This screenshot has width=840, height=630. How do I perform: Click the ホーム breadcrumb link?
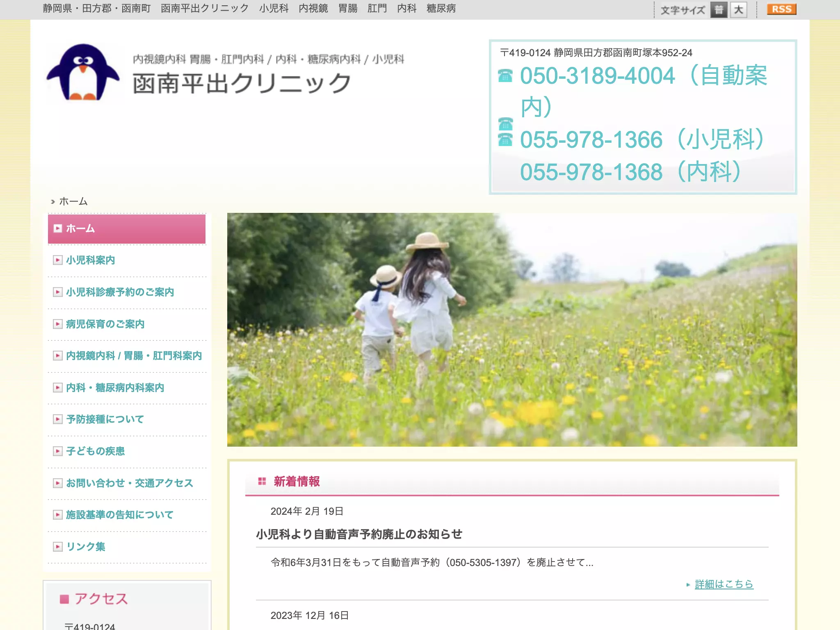pyautogui.click(x=73, y=201)
